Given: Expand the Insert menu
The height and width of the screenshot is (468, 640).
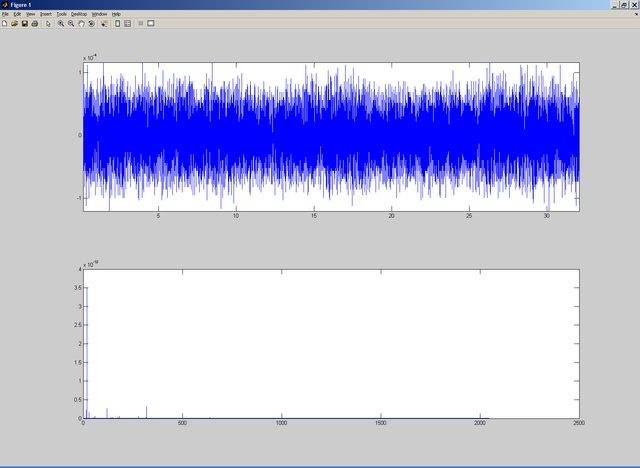Looking at the screenshot, I should click(46, 14).
